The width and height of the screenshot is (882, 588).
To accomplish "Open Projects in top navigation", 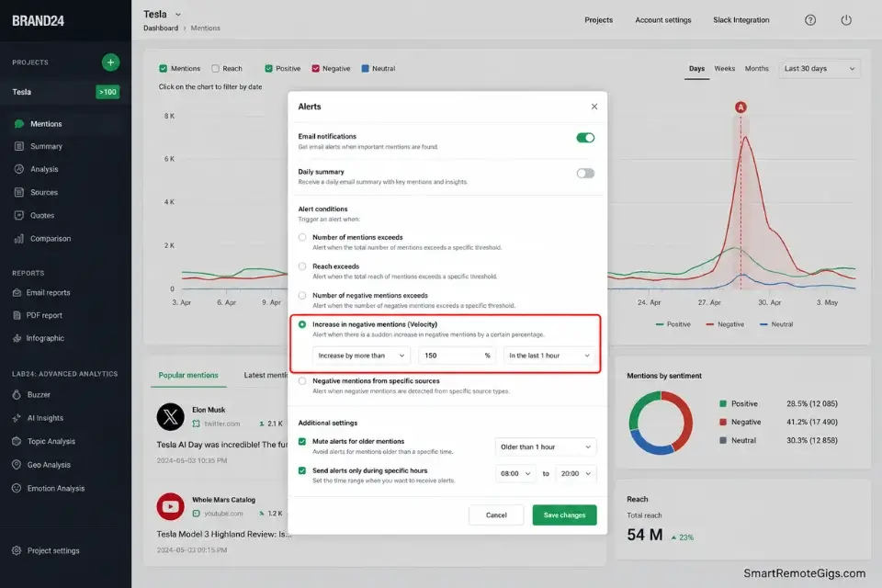I will [x=598, y=20].
